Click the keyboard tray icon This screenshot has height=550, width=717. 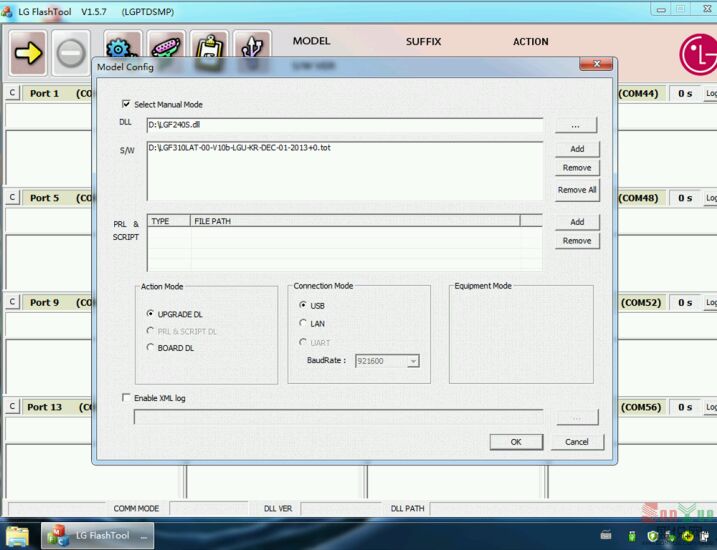pos(606,535)
